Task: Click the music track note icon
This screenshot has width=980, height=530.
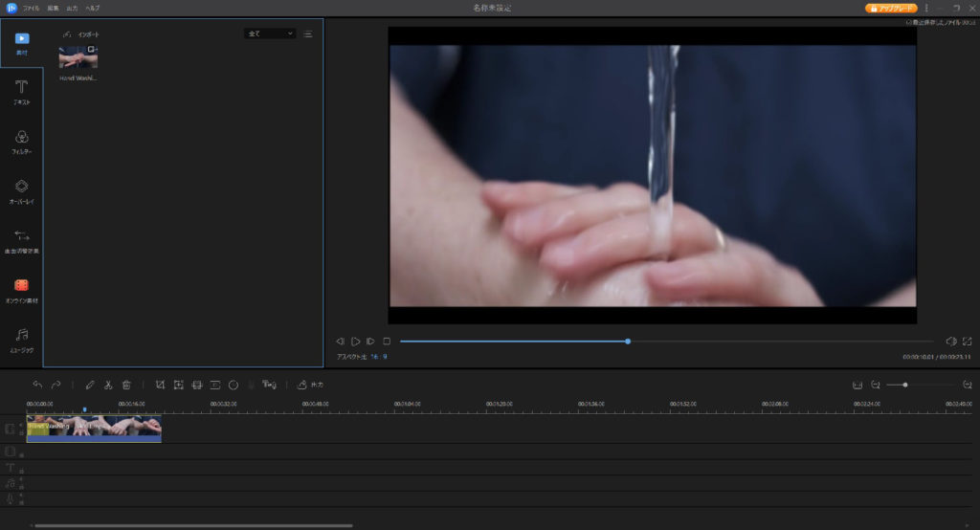Action: tap(10, 483)
